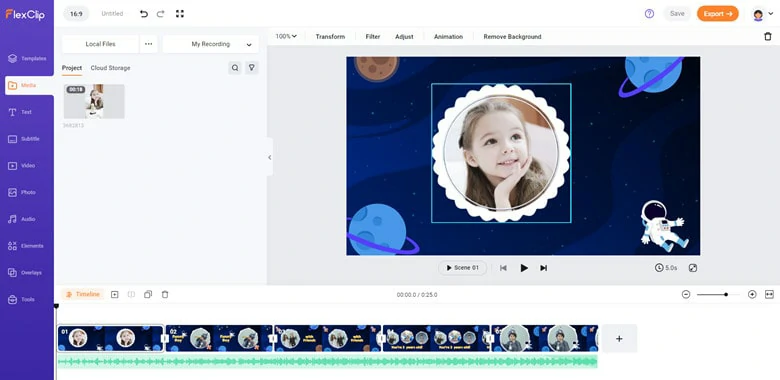Click the orange Export button
The width and height of the screenshot is (780, 380).
pos(718,14)
